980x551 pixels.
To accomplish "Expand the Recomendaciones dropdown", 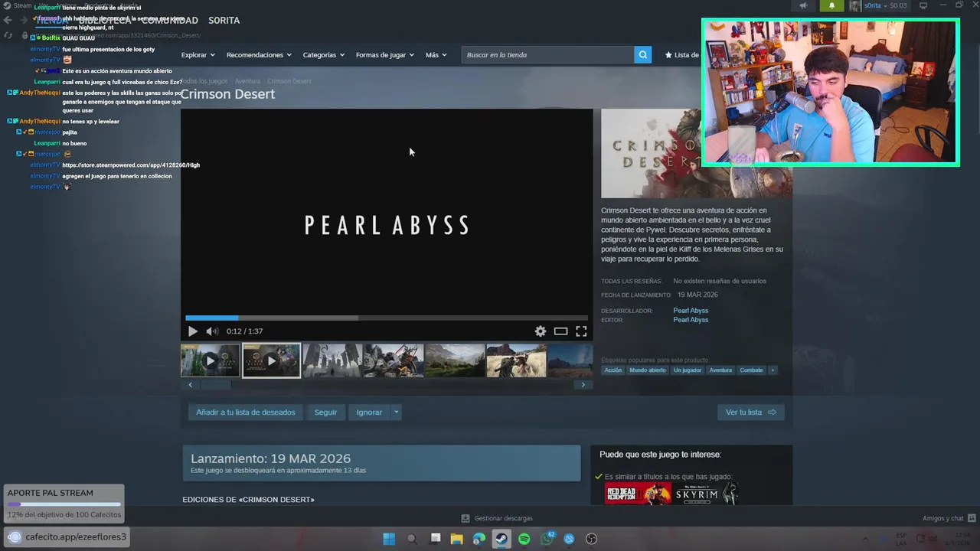I will click(x=259, y=55).
